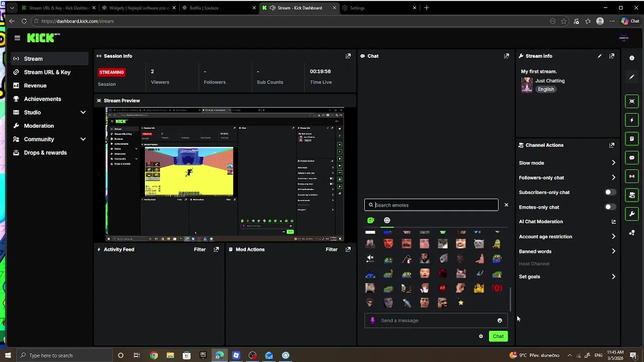Open Moderation in the sidebar
This screenshot has width=644, height=362.
39,126
